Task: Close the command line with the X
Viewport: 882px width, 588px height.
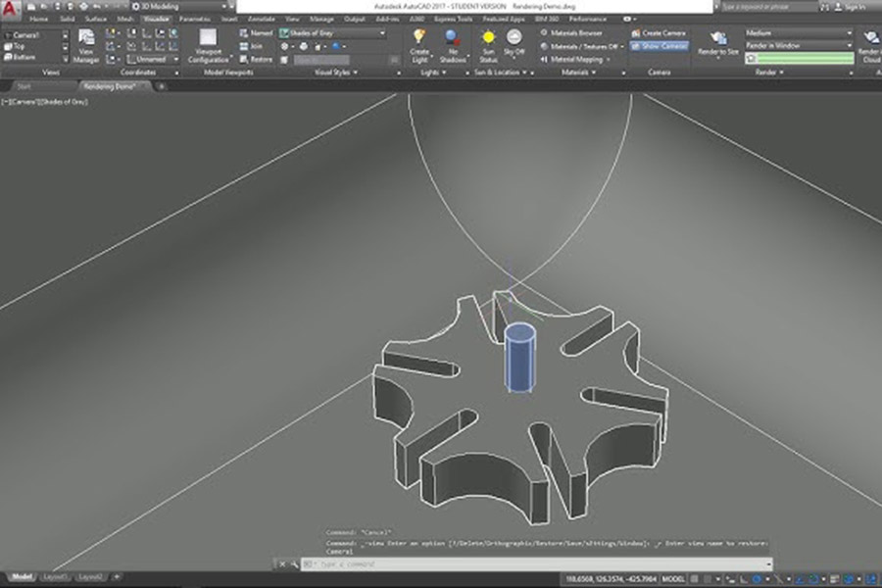Action: (282, 563)
